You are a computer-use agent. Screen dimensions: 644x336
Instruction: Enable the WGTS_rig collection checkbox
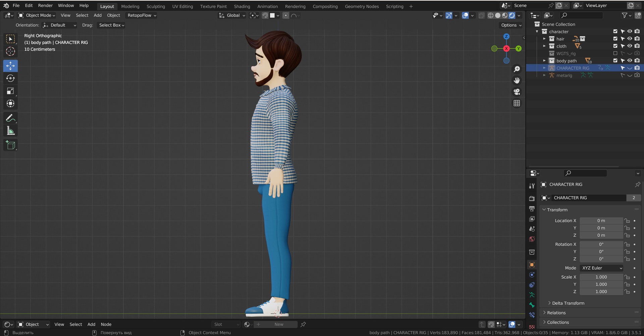pyautogui.click(x=615, y=53)
